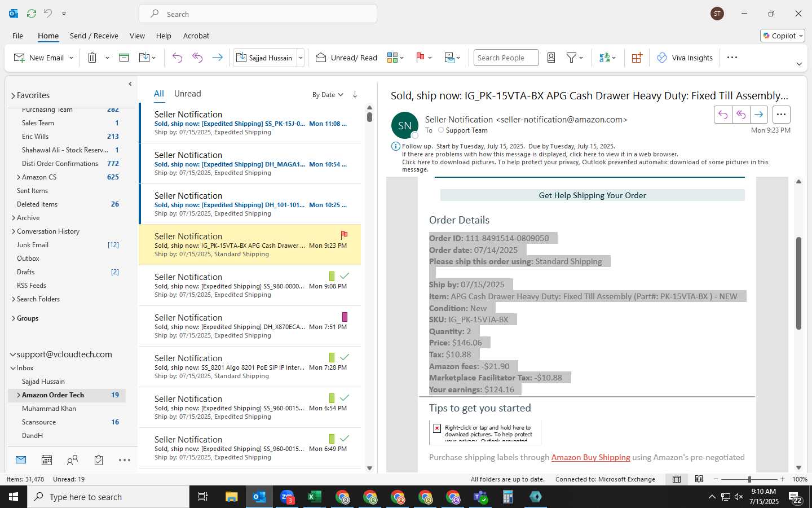Open Microsoft Excel from the taskbar

pyautogui.click(x=314, y=497)
